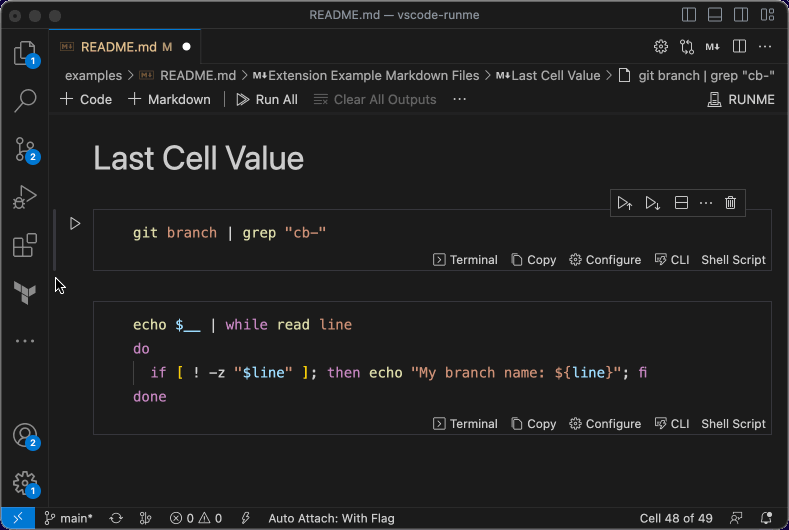Open the Search view in activity bar
Image resolution: width=789 pixels, height=530 pixels.
[x=25, y=101]
